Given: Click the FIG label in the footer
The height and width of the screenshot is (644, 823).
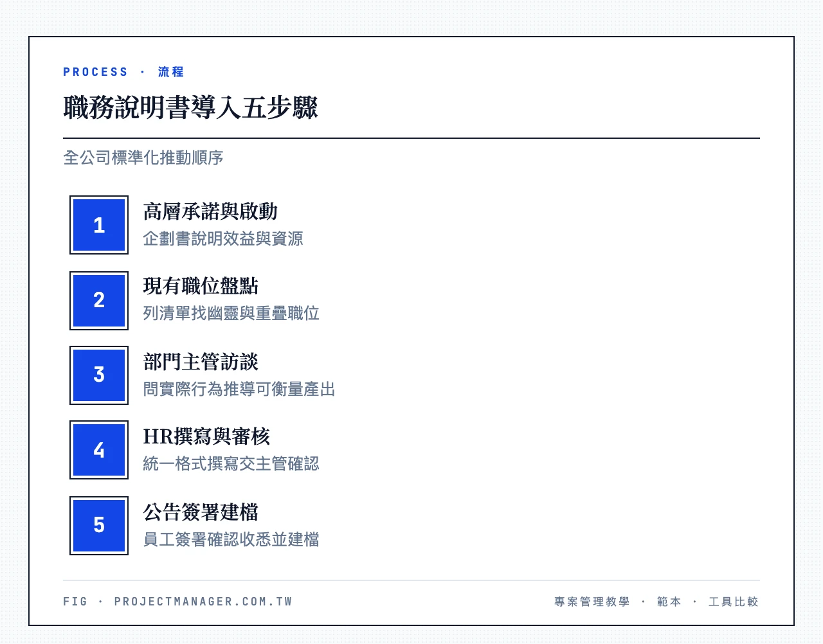Looking at the screenshot, I should [75, 602].
